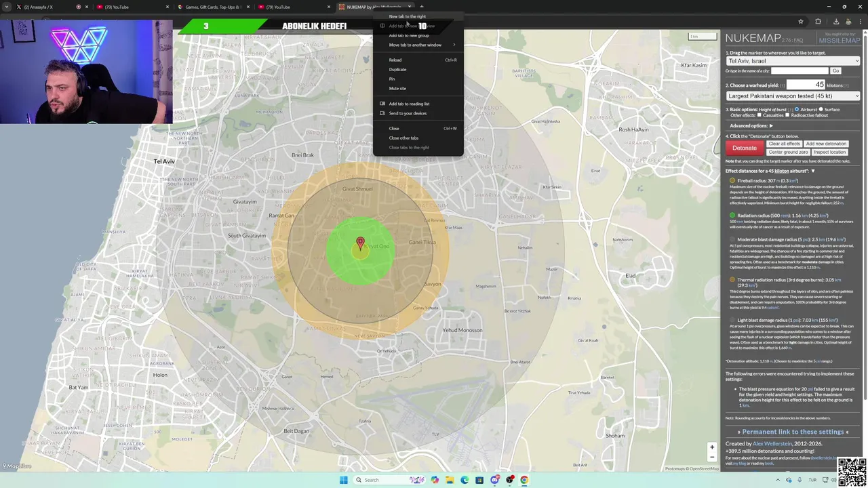Open OBS Studio from the taskbar

[x=509, y=480]
